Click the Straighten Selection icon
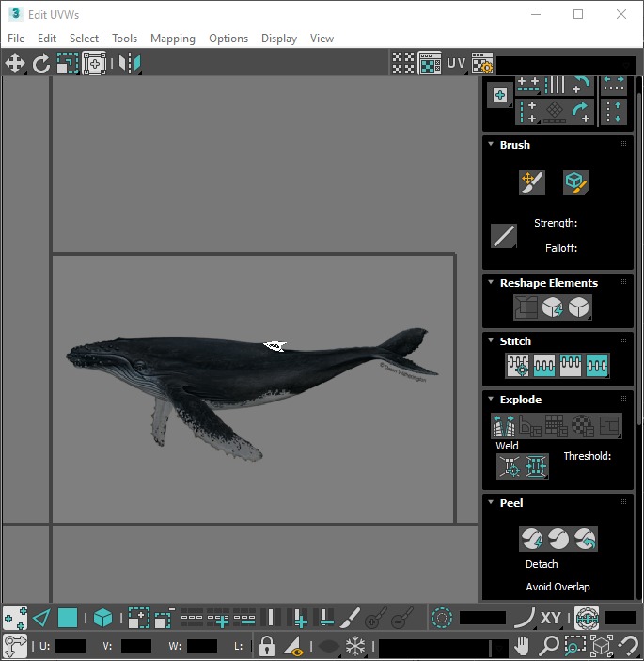 (526, 307)
